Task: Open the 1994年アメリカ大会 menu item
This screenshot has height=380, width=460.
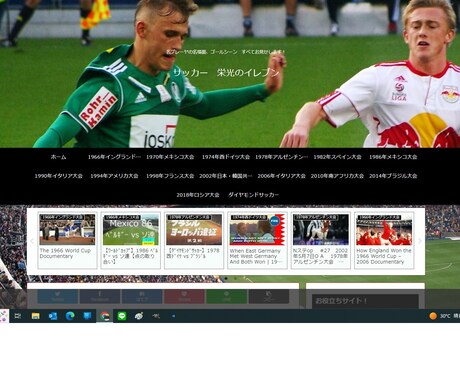Action: click(114, 176)
